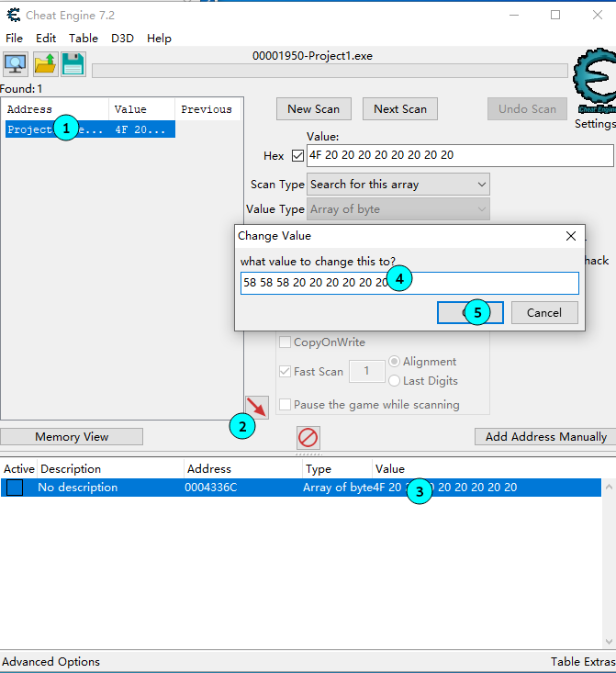Click the Value column header in found list
616x673 pixels.
pos(141,109)
